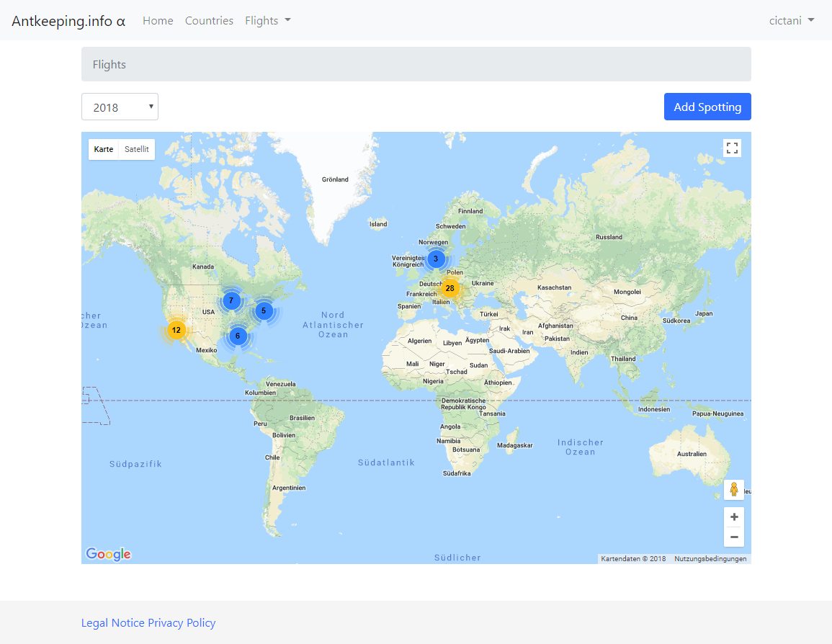Zoom in with the map plus button
This screenshot has width=832, height=644.
pyautogui.click(x=733, y=517)
